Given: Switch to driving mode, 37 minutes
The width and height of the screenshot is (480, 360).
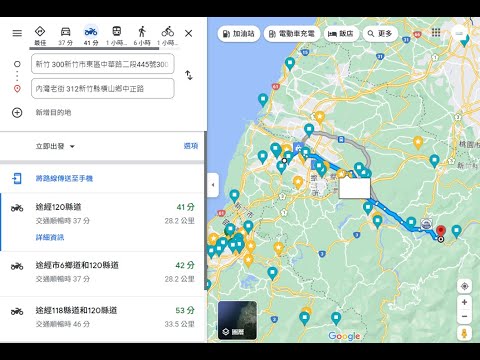Looking at the screenshot, I should 65,35.
